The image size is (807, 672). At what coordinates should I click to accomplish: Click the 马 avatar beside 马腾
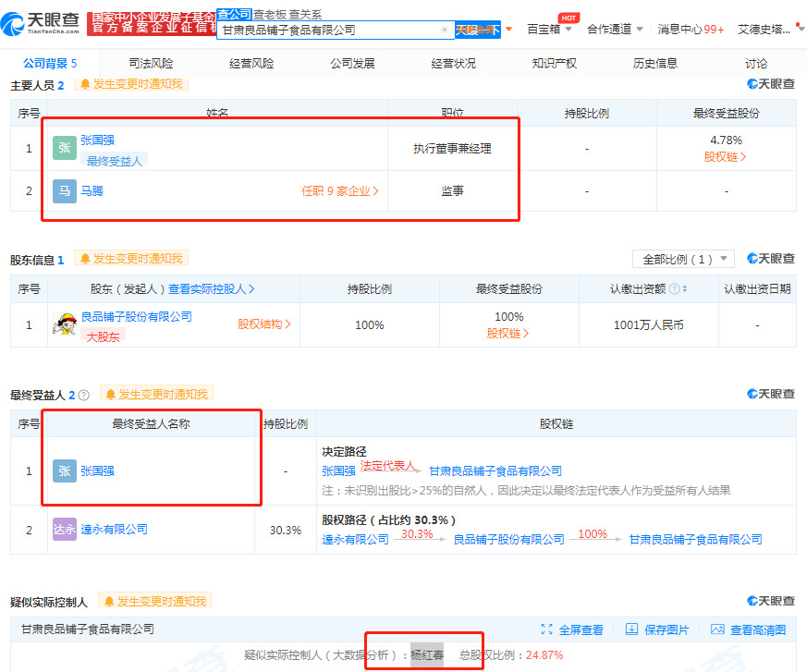click(x=65, y=191)
